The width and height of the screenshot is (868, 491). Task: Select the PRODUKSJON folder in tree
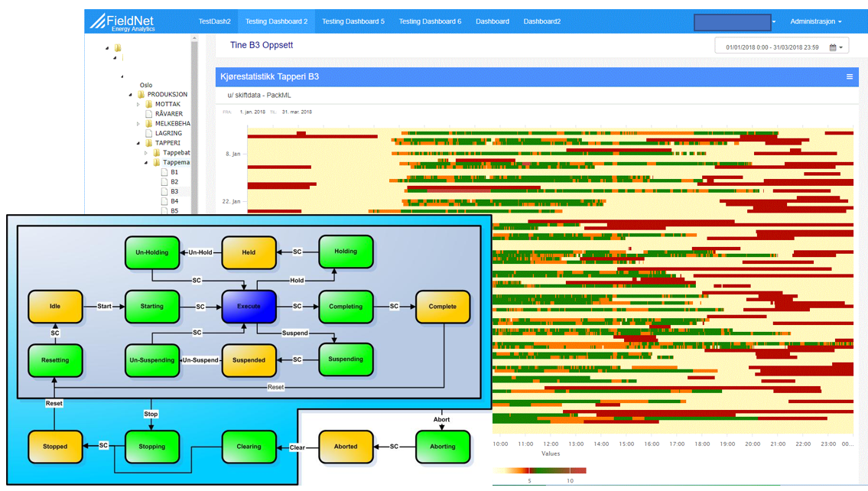point(167,95)
